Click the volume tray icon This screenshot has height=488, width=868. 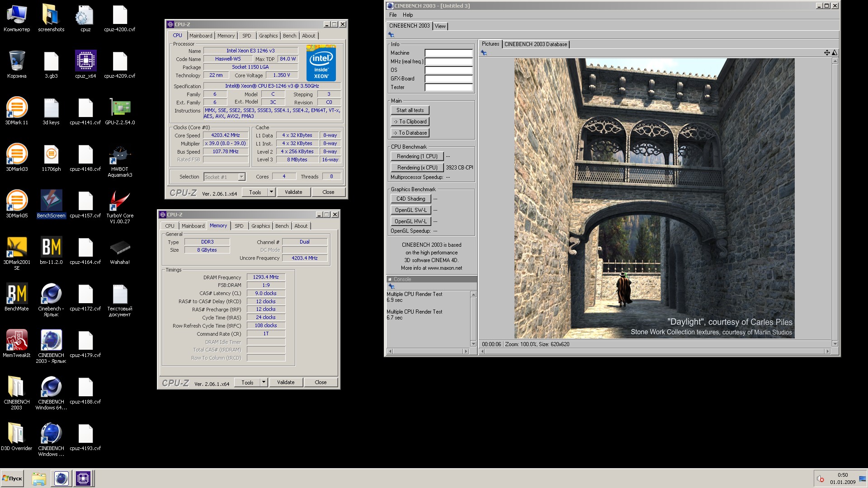[820, 479]
